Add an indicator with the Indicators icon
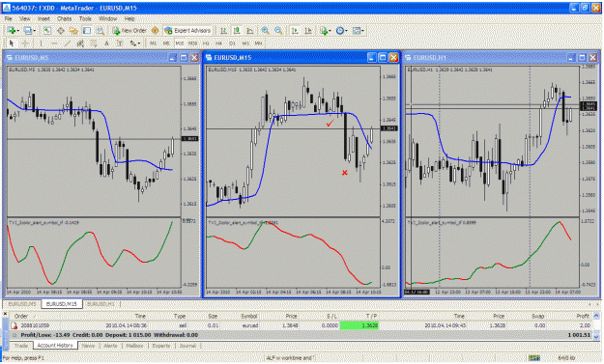 (x=323, y=31)
